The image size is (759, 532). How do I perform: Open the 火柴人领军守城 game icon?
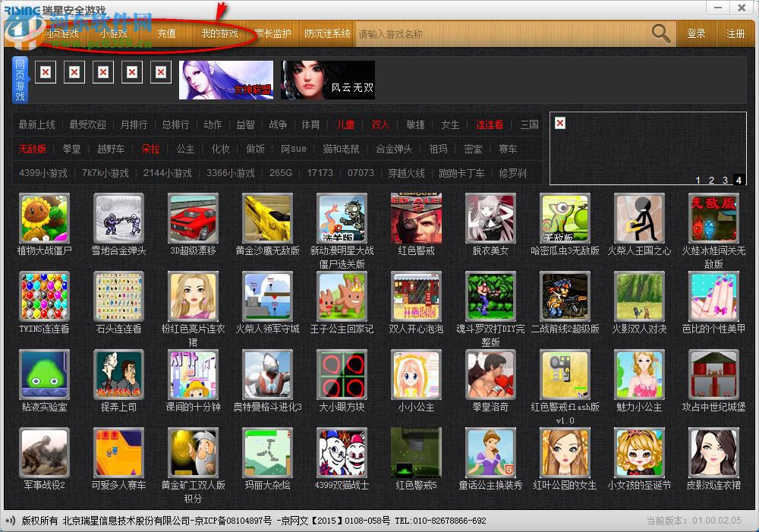click(267, 296)
